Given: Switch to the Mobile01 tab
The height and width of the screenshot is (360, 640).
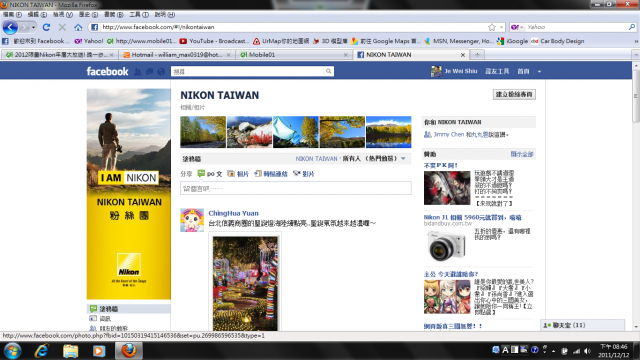Looking at the screenshot, I should coord(294,55).
